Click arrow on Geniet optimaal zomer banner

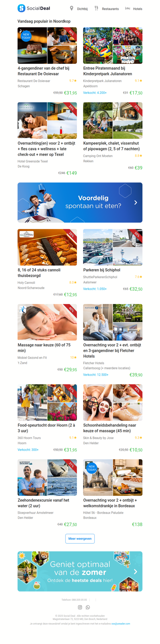(136, 571)
